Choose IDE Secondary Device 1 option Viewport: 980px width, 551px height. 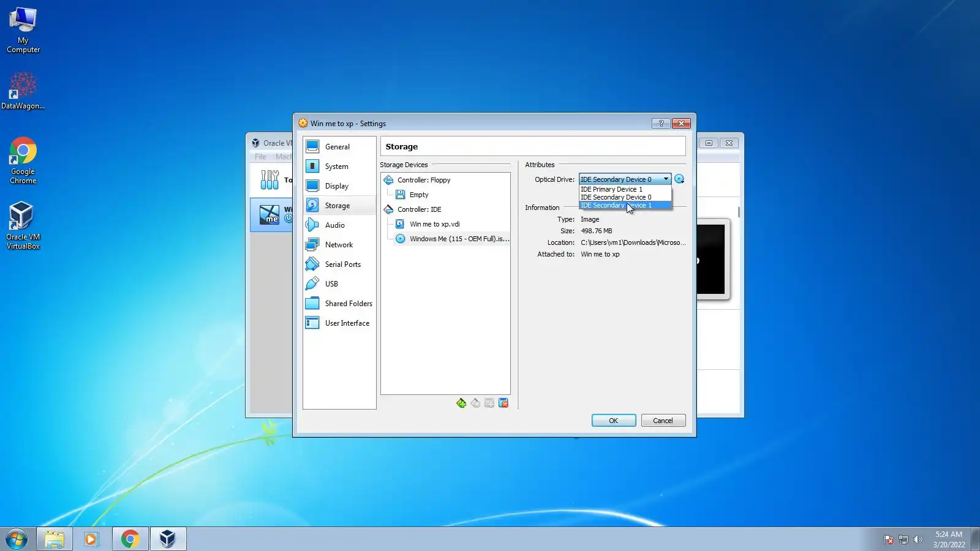[625, 205]
